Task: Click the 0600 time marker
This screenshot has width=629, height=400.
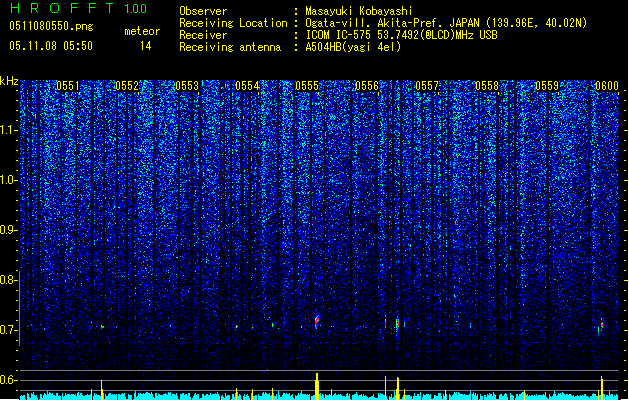Action: (607, 86)
